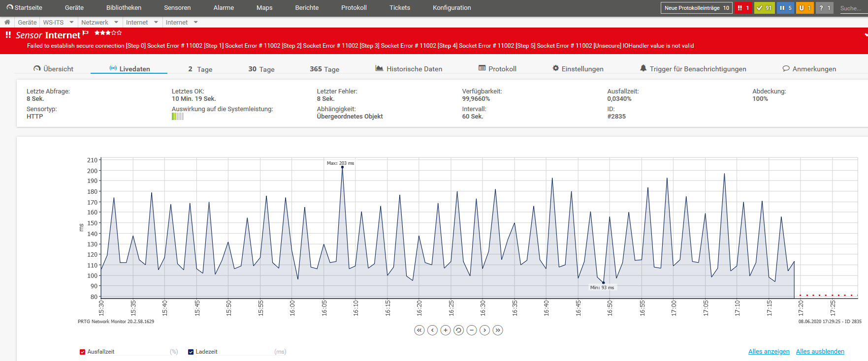
Task: Click the sensor ID #2835 text
Action: point(616,117)
